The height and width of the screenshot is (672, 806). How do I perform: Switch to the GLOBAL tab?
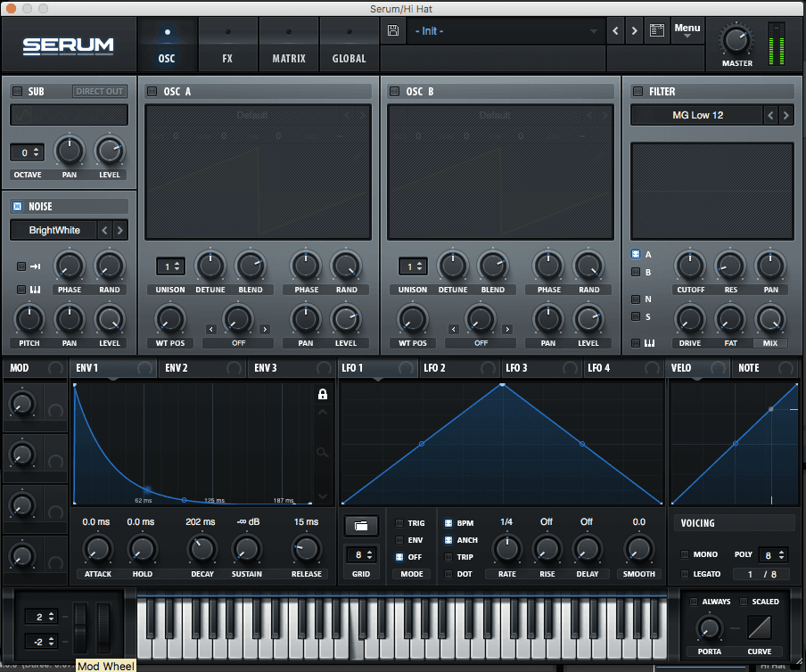[349, 45]
